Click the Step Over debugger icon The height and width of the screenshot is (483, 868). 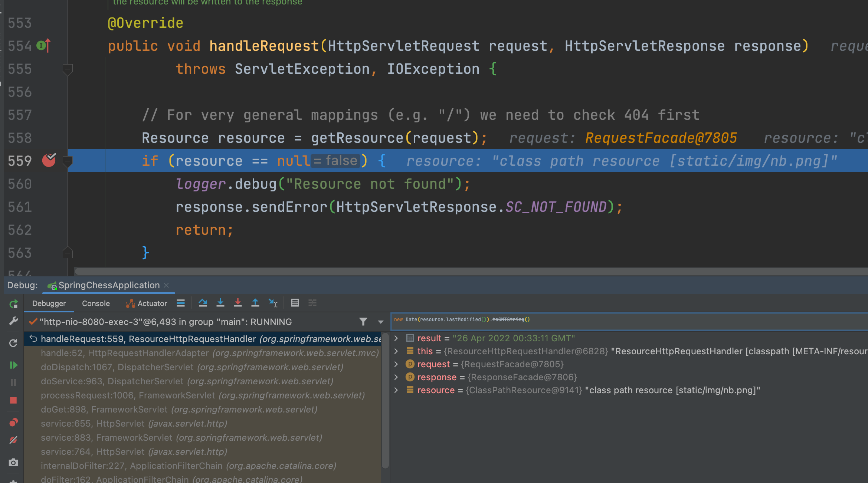pyautogui.click(x=203, y=303)
